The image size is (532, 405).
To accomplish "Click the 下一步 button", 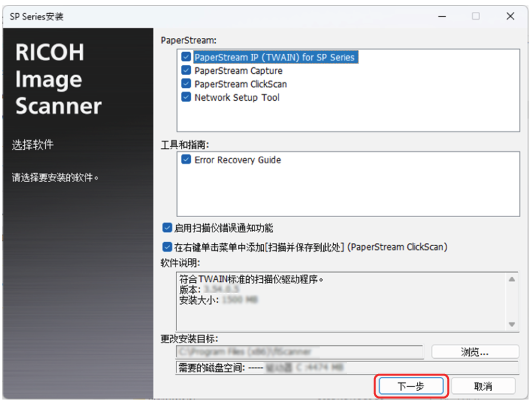I will pyautogui.click(x=411, y=386).
